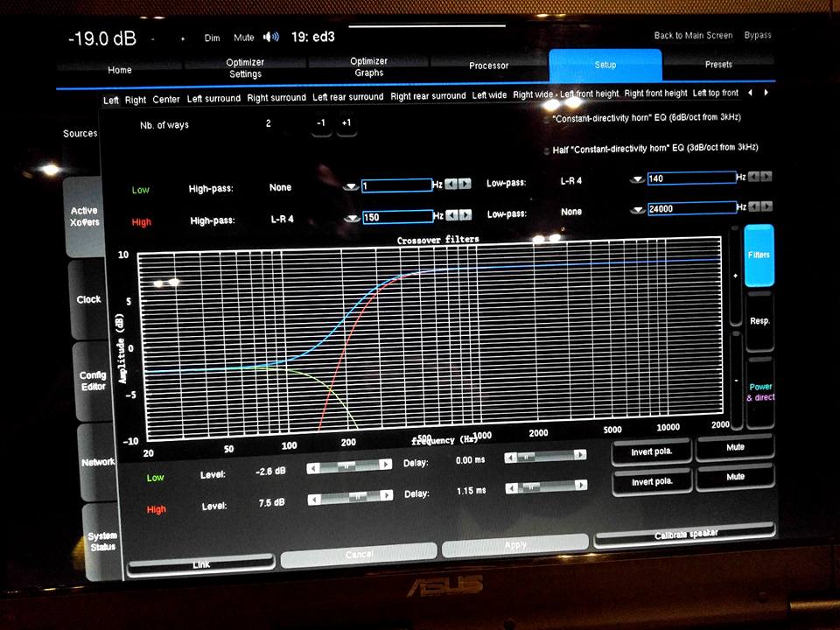Increase High band high-pass 150 Hz with right arrow
Image resolution: width=840 pixels, height=630 pixels.
point(465,215)
